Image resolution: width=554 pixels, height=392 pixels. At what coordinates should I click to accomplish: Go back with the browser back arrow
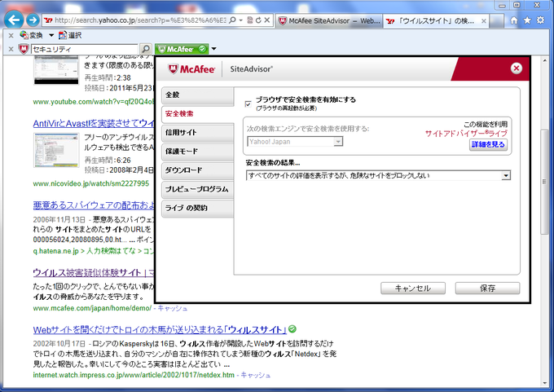(14, 20)
